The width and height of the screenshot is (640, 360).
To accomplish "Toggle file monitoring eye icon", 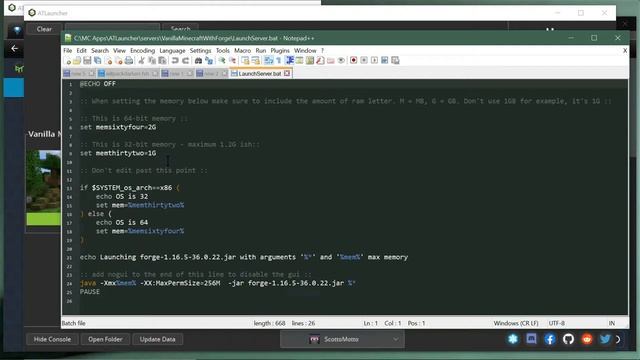I will click(341, 61).
